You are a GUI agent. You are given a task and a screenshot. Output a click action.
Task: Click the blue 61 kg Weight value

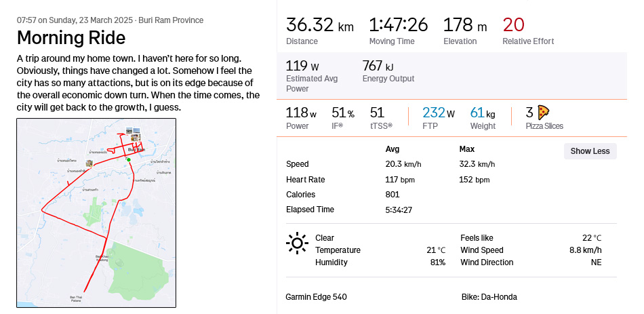[x=482, y=113]
